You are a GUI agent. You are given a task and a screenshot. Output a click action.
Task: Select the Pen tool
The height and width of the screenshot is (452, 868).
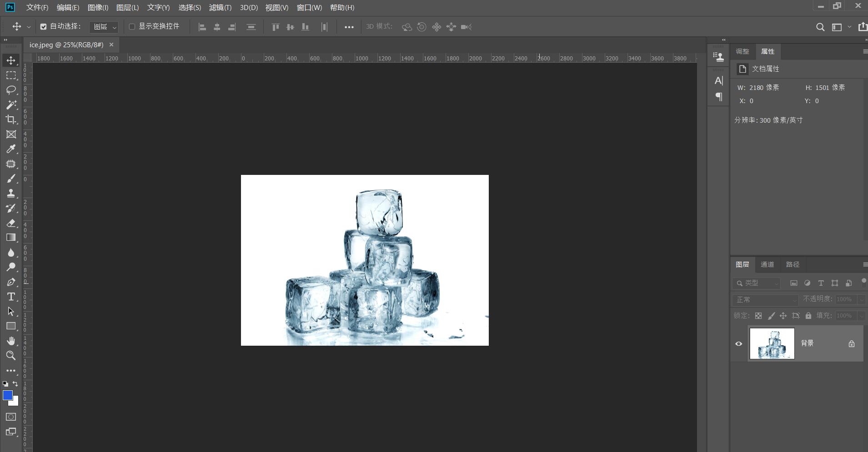tap(11, 282)
